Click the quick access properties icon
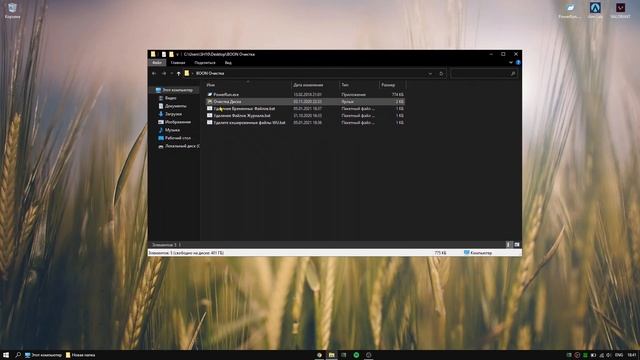 tap(164, 54)
